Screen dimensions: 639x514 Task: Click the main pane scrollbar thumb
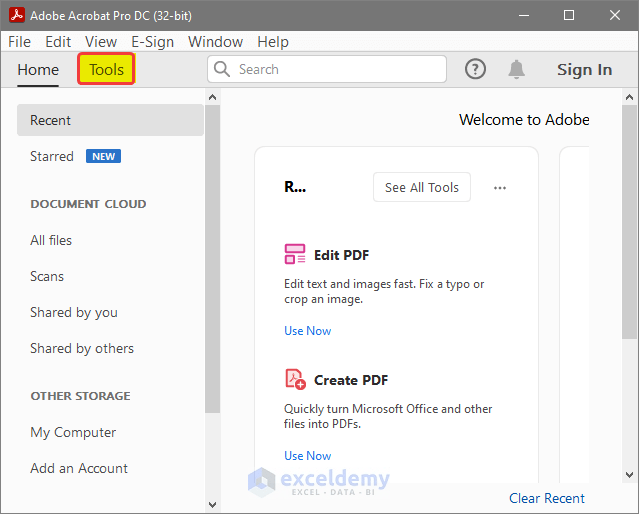[629, 222]
